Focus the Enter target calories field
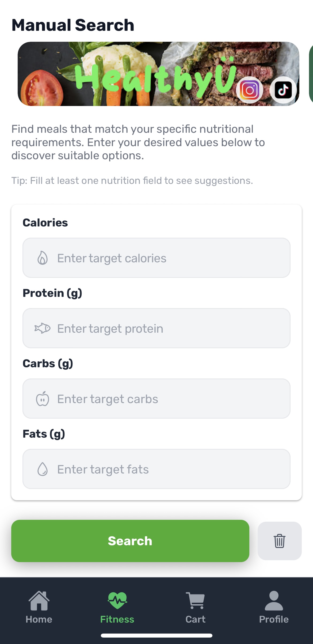Image resolution: width=313 pixels, height=644 pixels. pos(171,258)
